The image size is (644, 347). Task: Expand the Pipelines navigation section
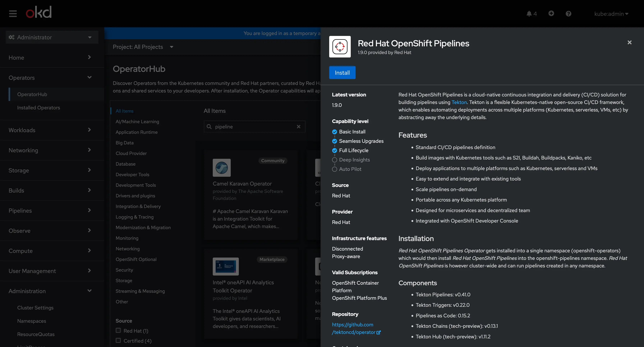pyautogui.click(x=52, y=211)
